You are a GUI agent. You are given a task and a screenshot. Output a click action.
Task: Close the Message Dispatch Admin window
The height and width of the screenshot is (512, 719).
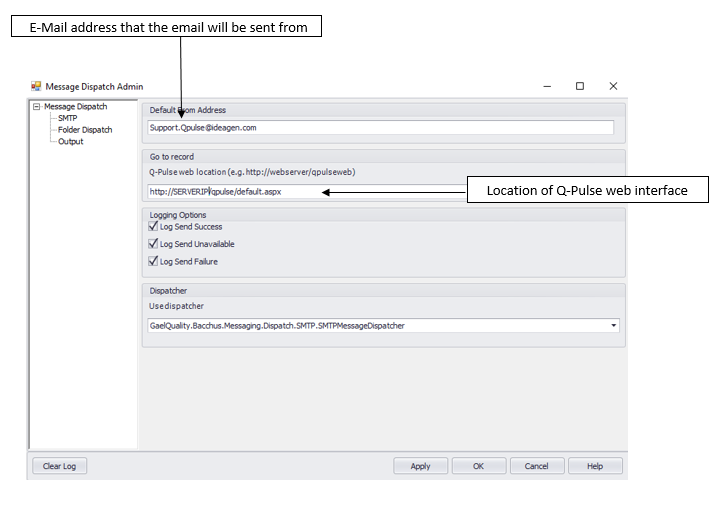[614, 86]
